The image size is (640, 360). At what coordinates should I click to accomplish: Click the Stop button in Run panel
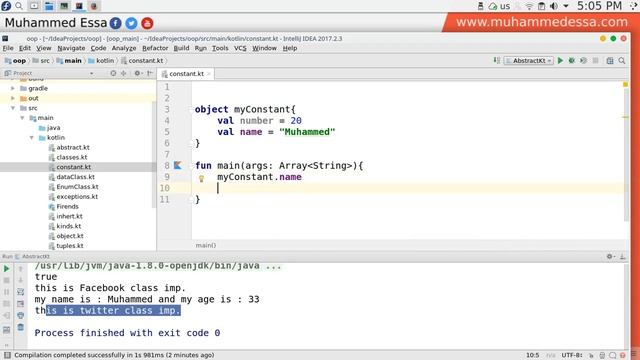pyautogui.click(x=7, y=280)
